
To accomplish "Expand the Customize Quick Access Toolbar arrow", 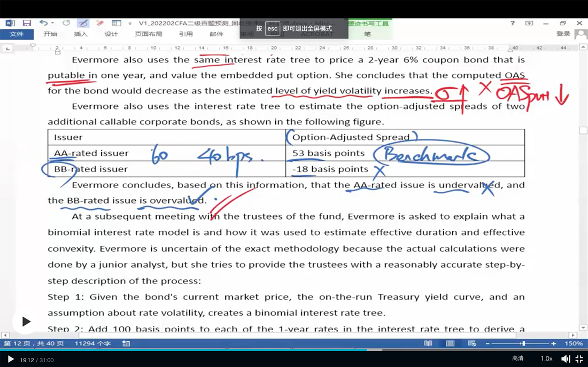I will coord(130,24).
